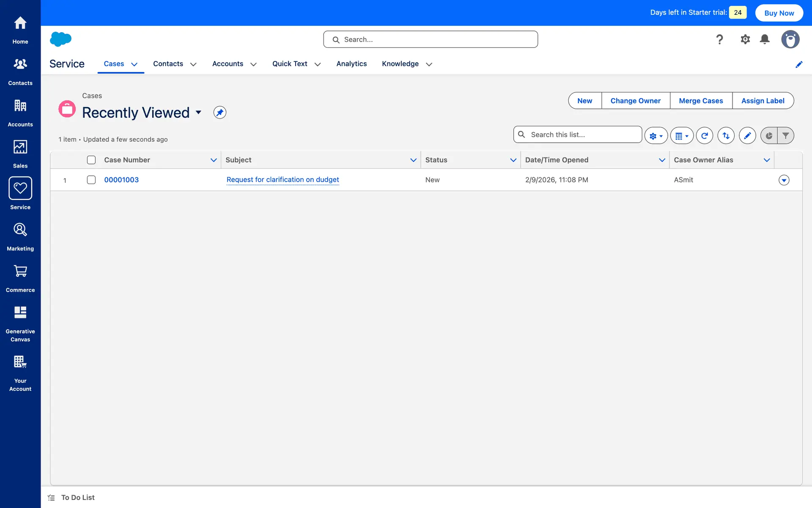
Task: Toggle the Display As table switcher
Action: 681,135
